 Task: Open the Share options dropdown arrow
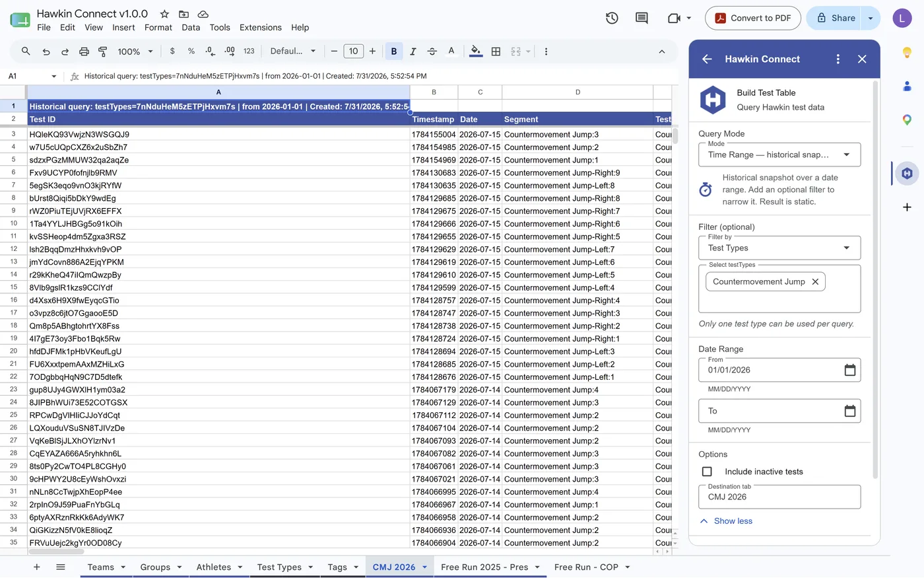click(x=871, y=18)
